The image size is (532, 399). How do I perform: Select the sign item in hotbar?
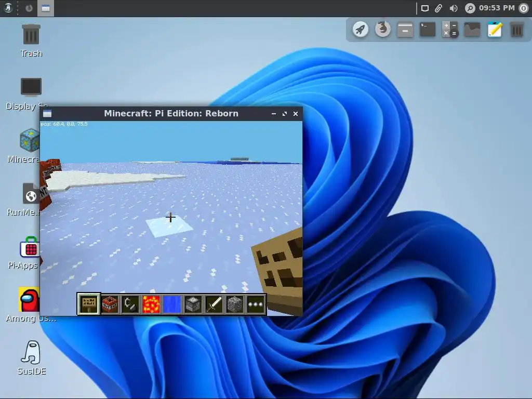[x=88, y=304]
